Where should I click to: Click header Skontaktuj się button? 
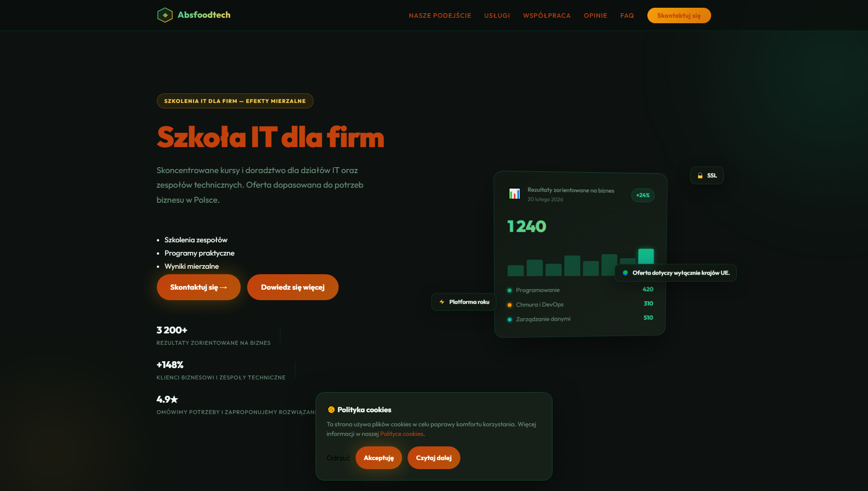679,15
